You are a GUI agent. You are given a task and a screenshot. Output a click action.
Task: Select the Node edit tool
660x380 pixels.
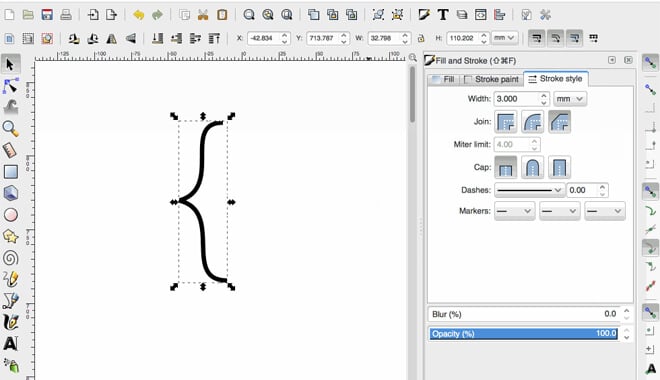coord(11,85)
